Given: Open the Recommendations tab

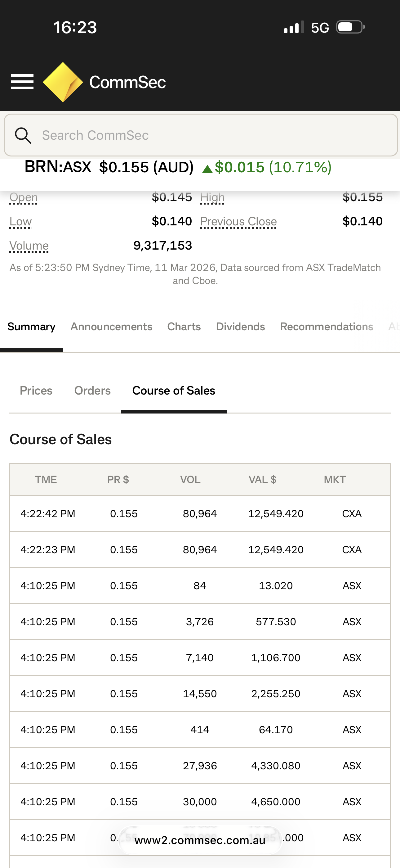Looking at the screenshot, I should (326, 327).
